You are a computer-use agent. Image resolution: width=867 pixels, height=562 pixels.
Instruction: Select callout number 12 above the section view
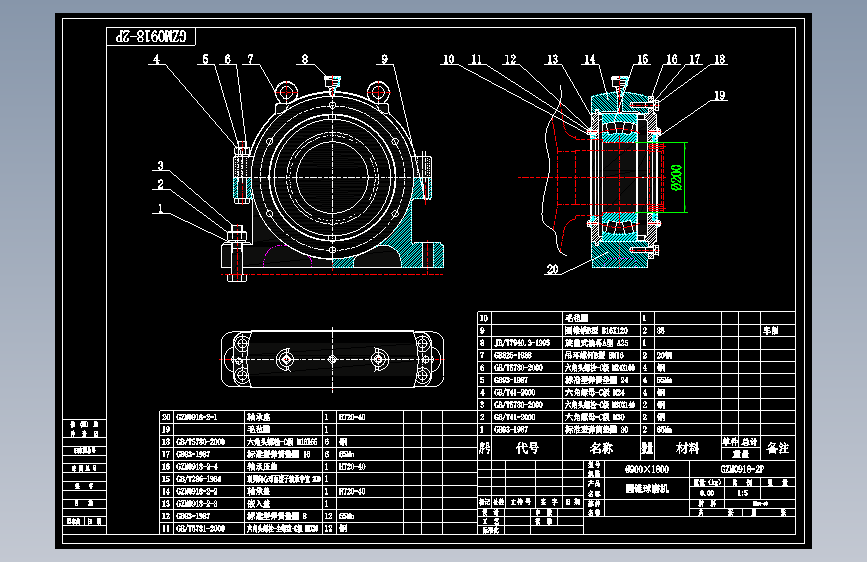[x=510, y=59]
